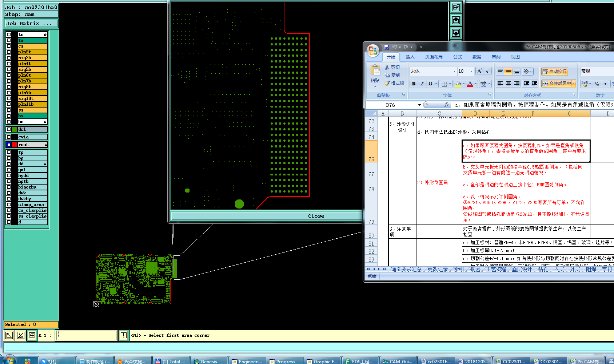
Task: Toggle the 'rout' layer checkbox
Action: pyautogui.click(x=9, y=145)
